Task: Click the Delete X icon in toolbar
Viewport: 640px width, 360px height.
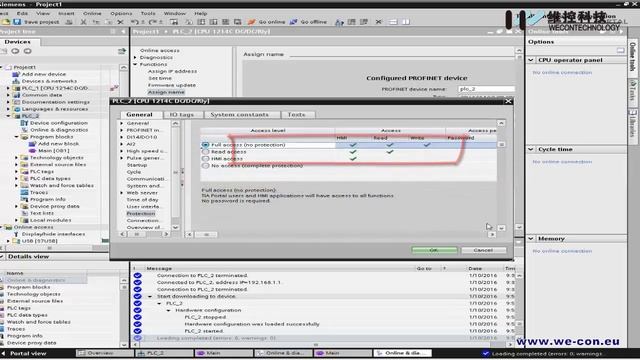Action: pos(120,22)
